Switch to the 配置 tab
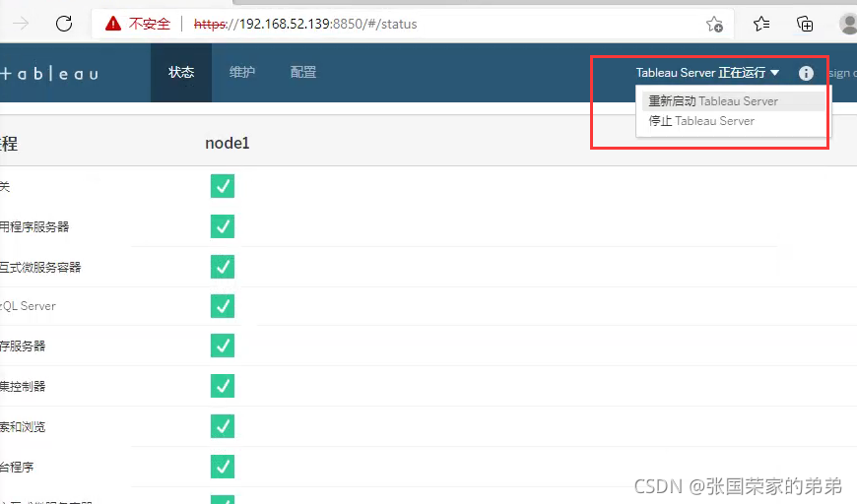Viewport: 857px width, 504px height. click(303, 72)
